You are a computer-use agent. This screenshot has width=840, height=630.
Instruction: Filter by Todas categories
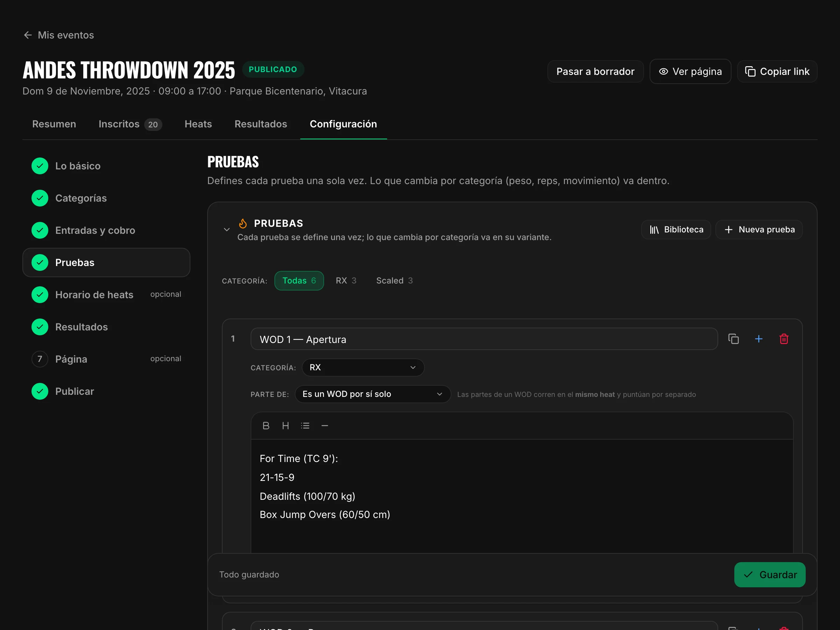coord(299,281)
